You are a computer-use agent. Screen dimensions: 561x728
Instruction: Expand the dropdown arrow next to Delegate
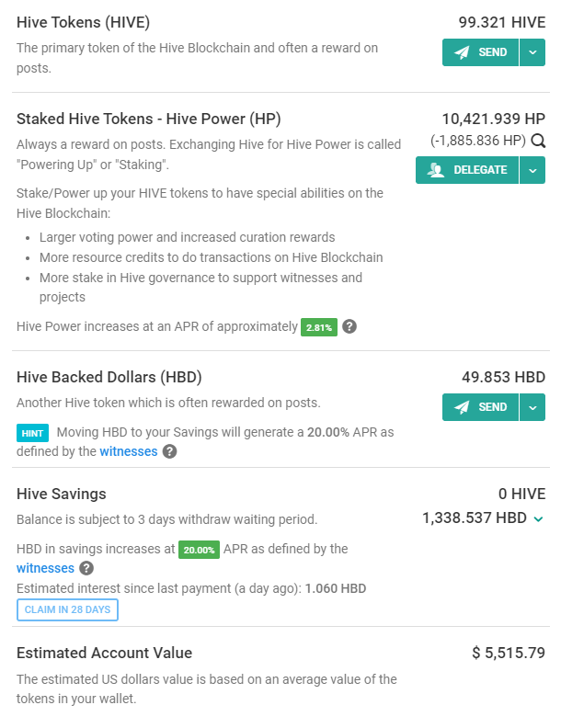pos(532,170)
